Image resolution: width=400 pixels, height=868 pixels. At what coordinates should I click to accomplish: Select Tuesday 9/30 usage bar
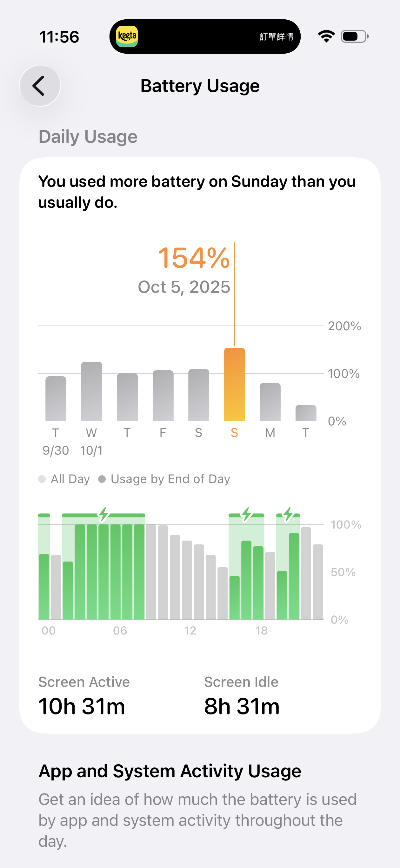click(x=56, y=398)
